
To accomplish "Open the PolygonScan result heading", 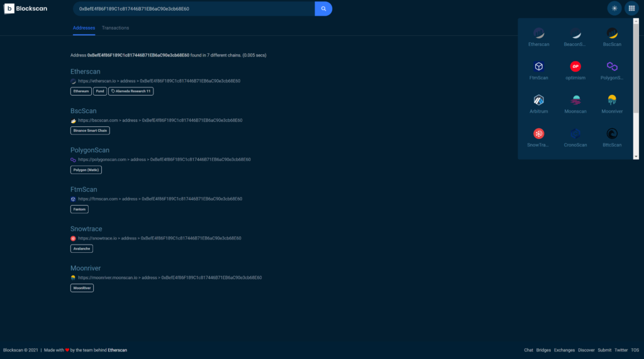I will pos(89,150).
